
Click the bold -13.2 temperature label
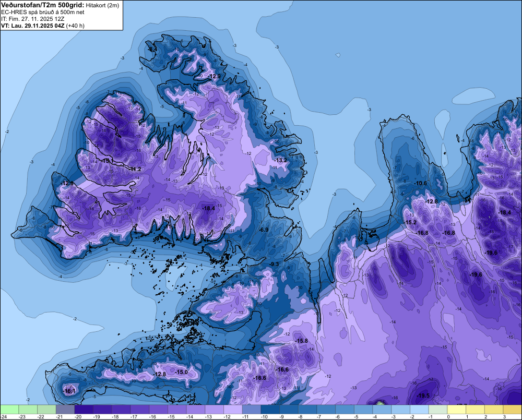[x=280, y=160]
